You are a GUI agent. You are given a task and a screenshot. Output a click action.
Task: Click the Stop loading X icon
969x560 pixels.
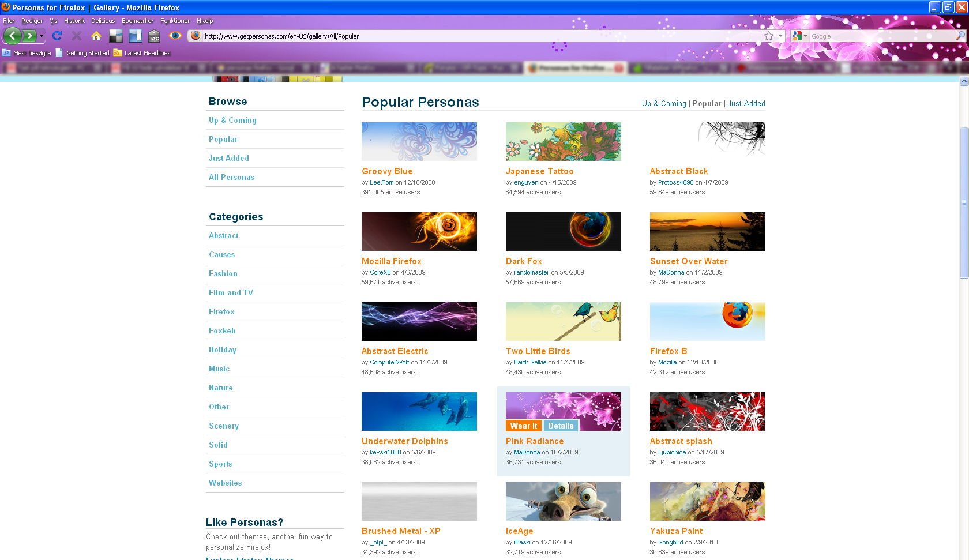pos(76,36)
